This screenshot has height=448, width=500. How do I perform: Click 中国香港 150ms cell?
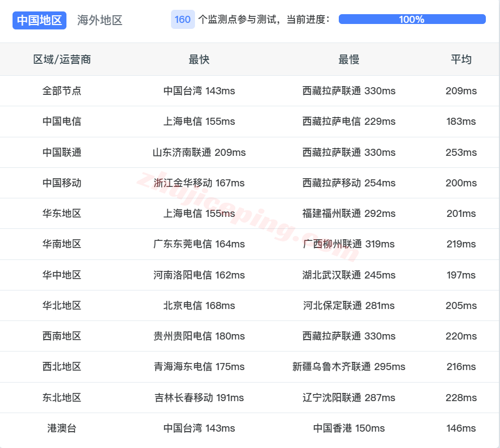[349, 428]
